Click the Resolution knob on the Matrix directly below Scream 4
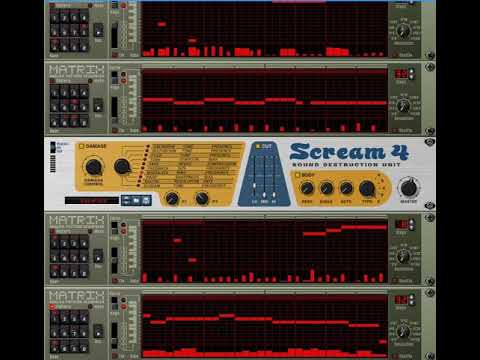Screen dimensions: 480x360 point(403,257)
